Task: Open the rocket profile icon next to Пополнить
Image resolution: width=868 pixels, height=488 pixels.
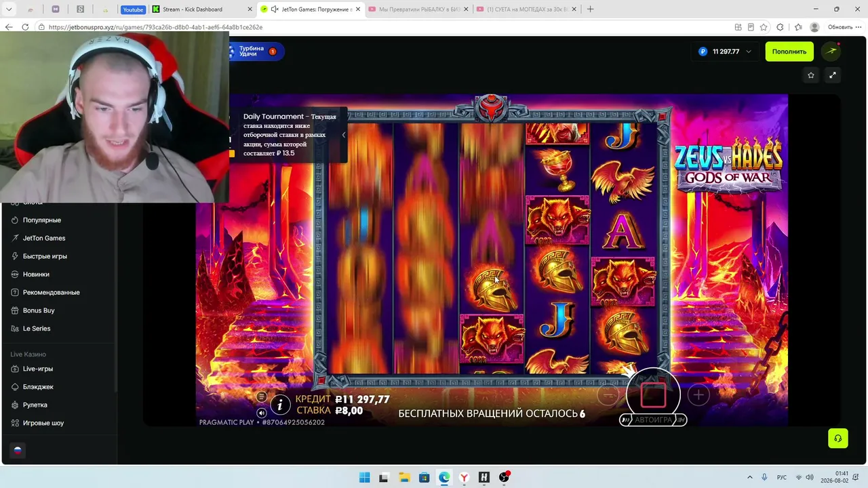Action: click(831, 52)
